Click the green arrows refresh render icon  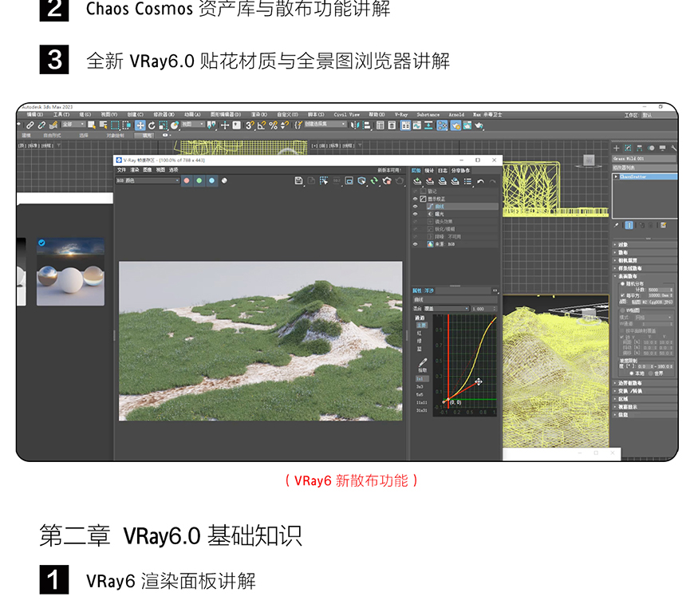click(374, 180)
